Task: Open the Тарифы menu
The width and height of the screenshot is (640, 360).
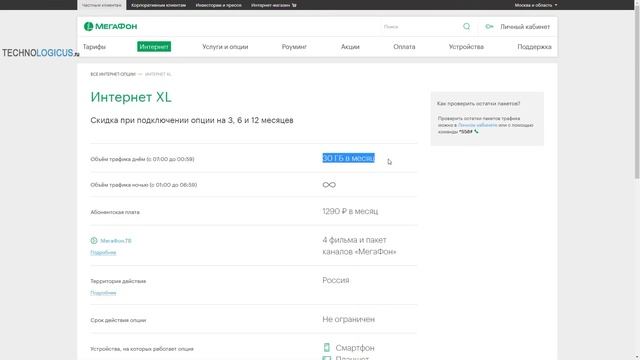Action: click(x=94, y=47)
